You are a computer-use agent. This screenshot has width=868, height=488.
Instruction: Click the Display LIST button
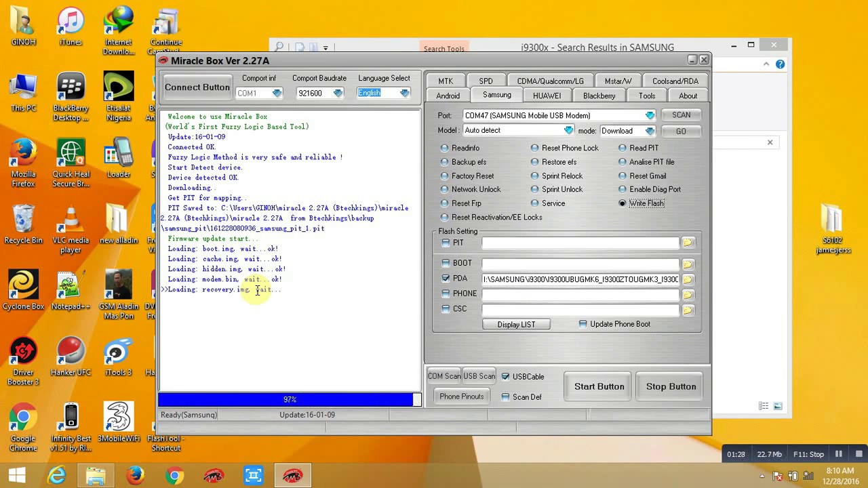point(516,325)
